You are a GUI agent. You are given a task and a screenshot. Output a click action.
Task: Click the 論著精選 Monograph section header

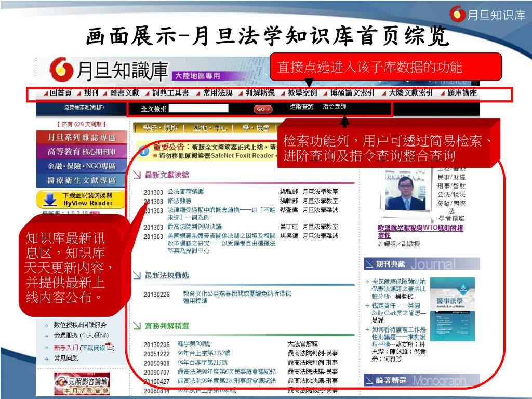pos(422,380)
